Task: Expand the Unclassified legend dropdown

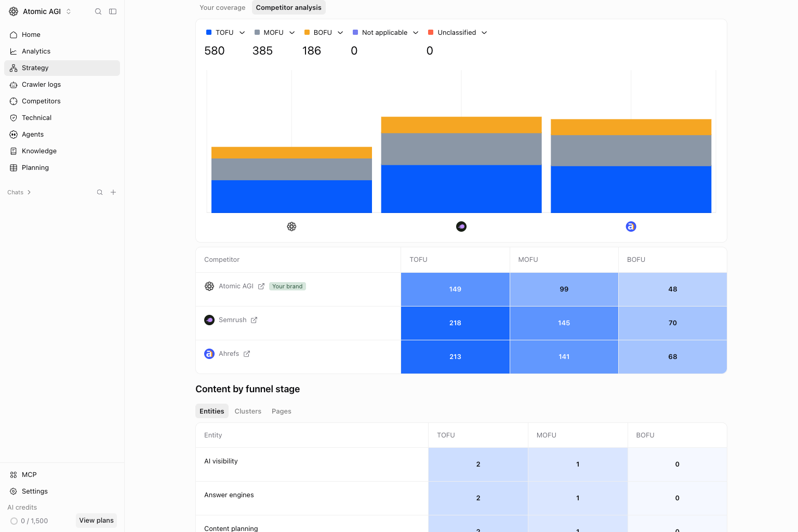Action: tap(484, 33)
